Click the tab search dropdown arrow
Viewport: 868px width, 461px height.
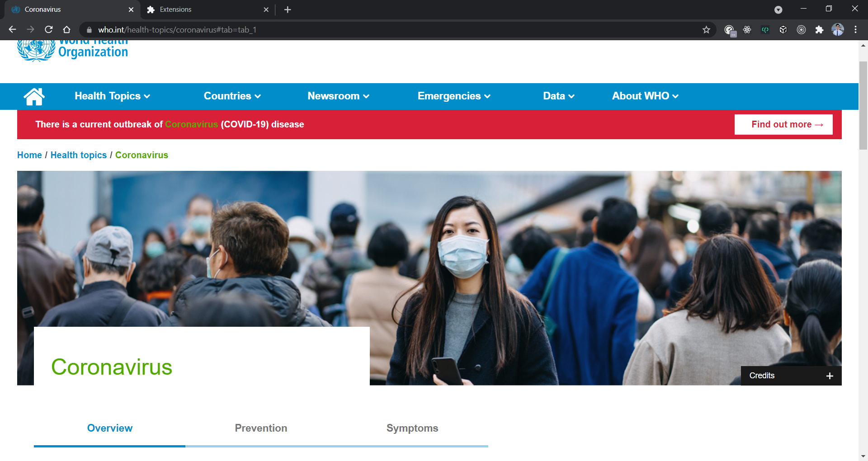778,9
